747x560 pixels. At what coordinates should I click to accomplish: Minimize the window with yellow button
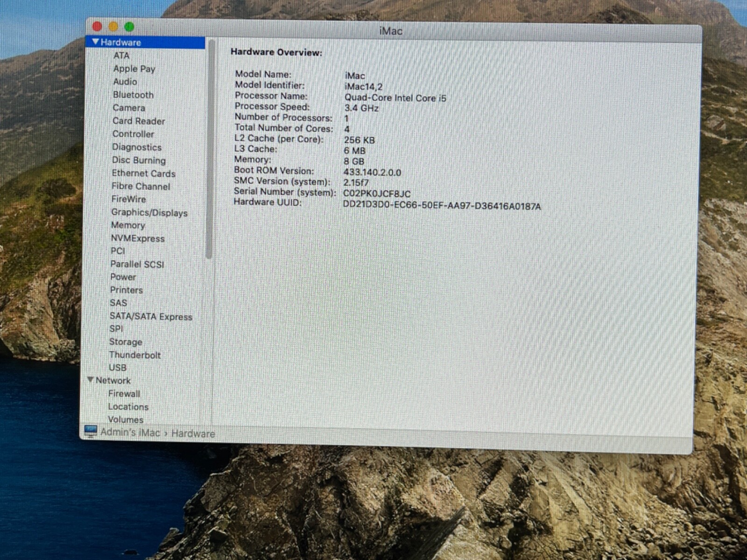pyautogui.click(x=113, y=27)
